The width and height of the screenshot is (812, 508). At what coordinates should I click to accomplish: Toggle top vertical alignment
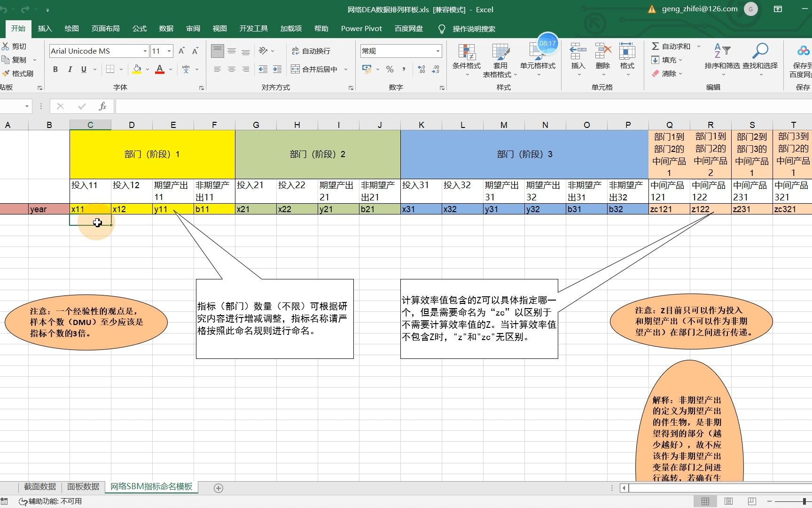coord(217,51)
